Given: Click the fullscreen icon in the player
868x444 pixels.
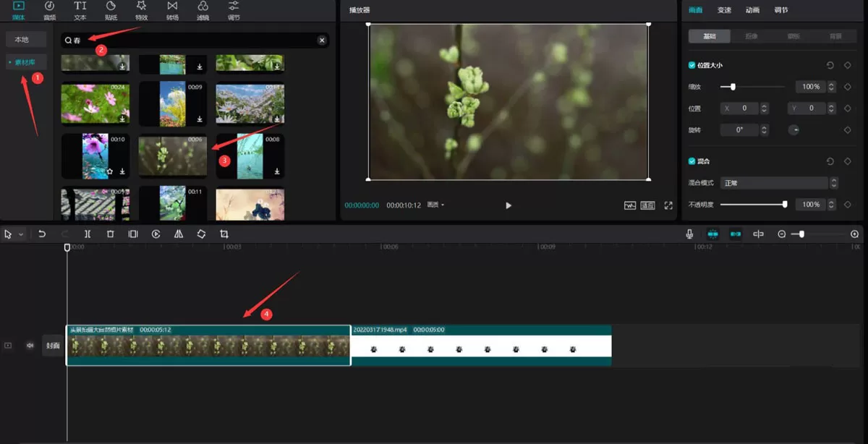Looking at the screenshot, I should 668,205.
